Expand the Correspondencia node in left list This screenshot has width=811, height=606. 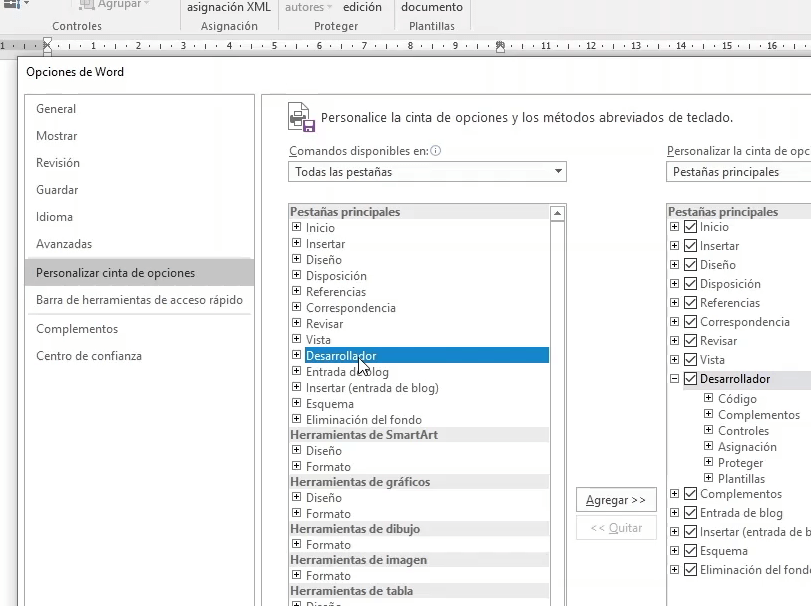click(x=296, y=307)
